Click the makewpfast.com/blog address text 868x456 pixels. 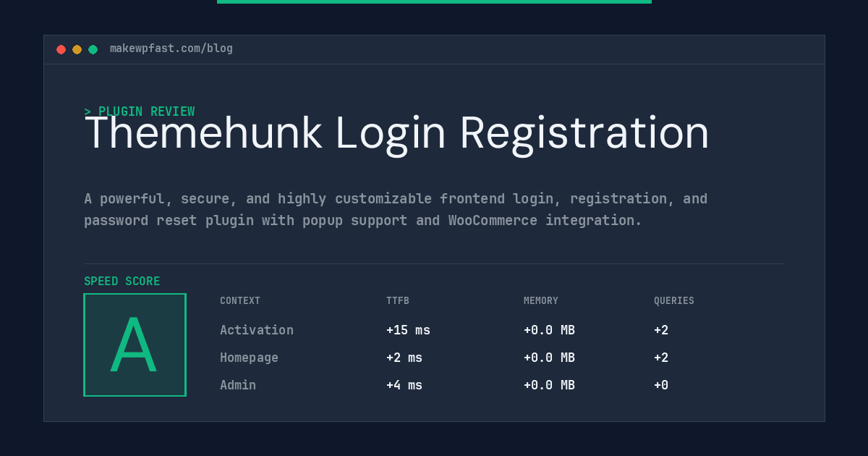[171, 48]
